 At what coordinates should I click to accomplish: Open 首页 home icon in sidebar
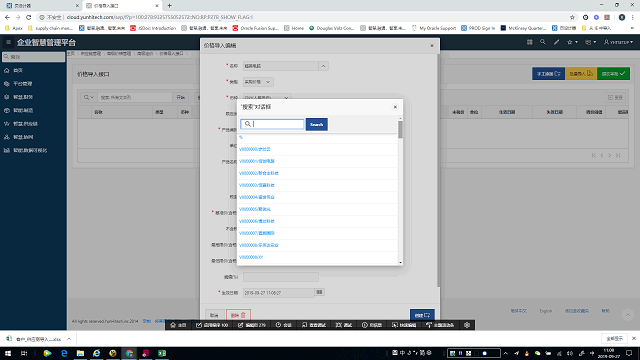coord(7,70)
